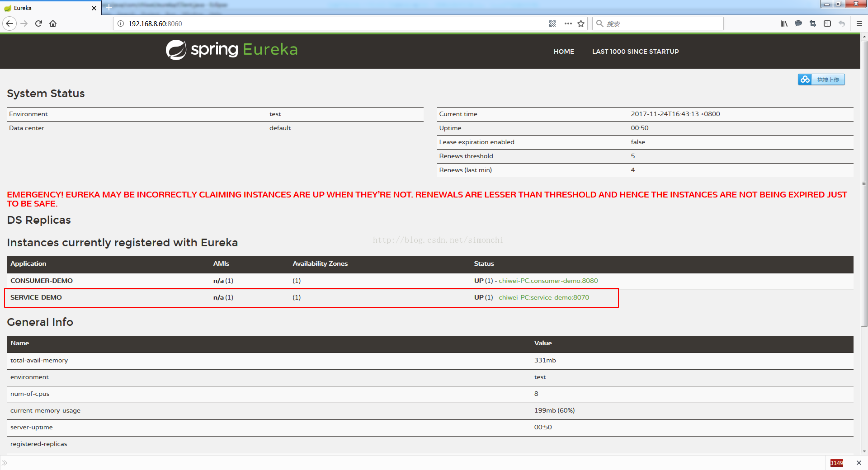Click the browser search box
This screenshot has width=868, height=470.
click(x=658, y=23)
